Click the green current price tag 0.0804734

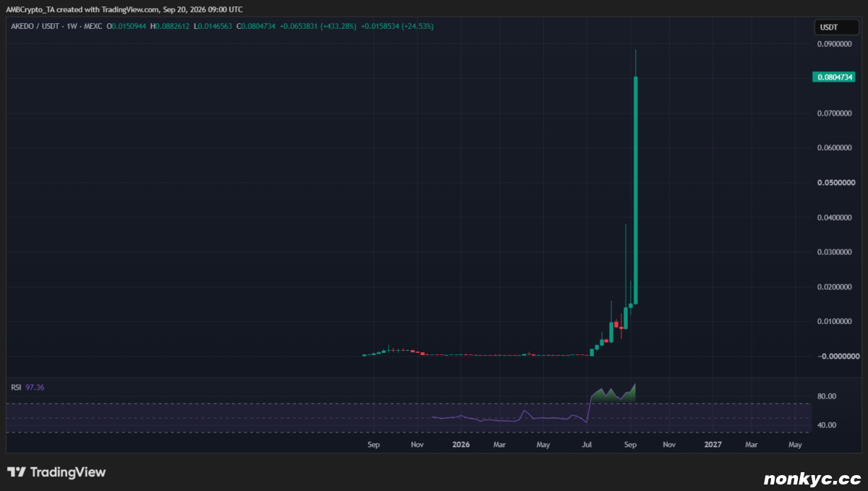(x=834, y=77)
